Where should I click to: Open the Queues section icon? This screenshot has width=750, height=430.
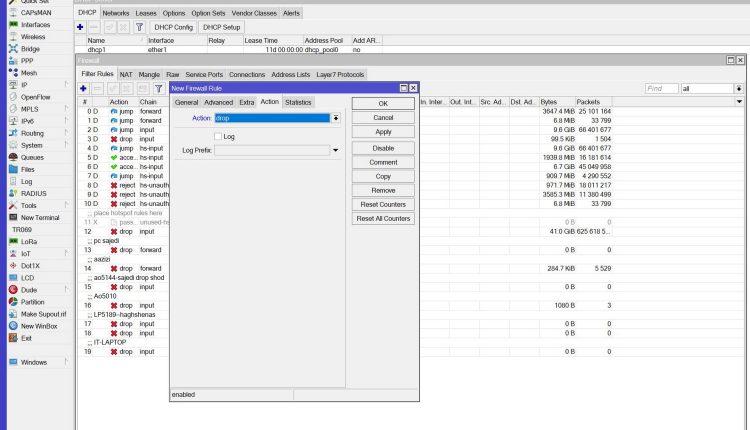tap(12, 157)
